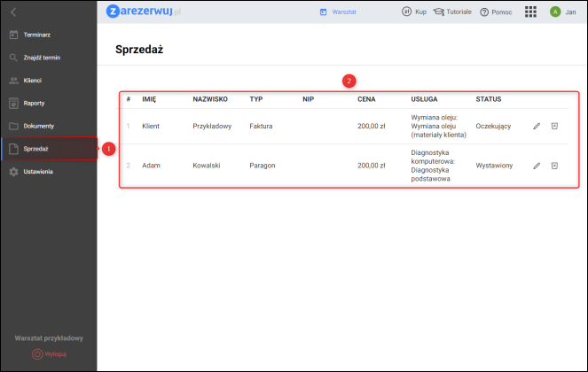Click IMIĘ column header
Viewport: 588px width, 372px height.
149,99
